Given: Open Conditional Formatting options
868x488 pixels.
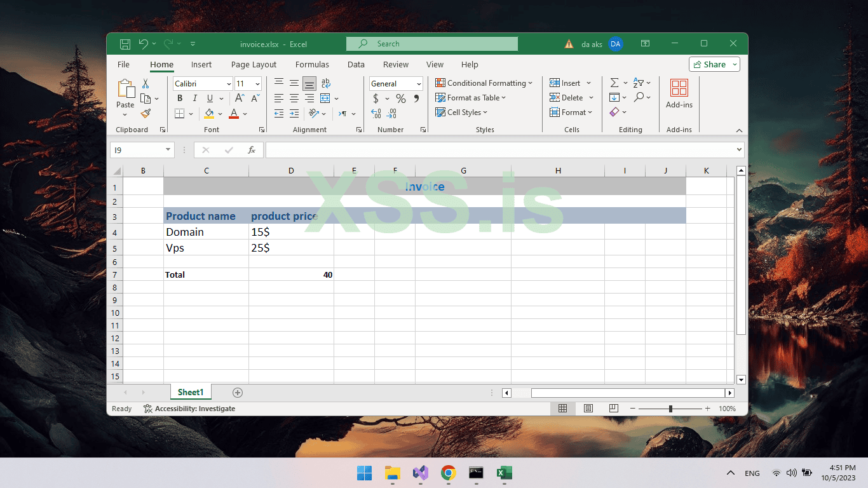Looking at the screenshot, I should pyautogui.click(x=484, y=83).
